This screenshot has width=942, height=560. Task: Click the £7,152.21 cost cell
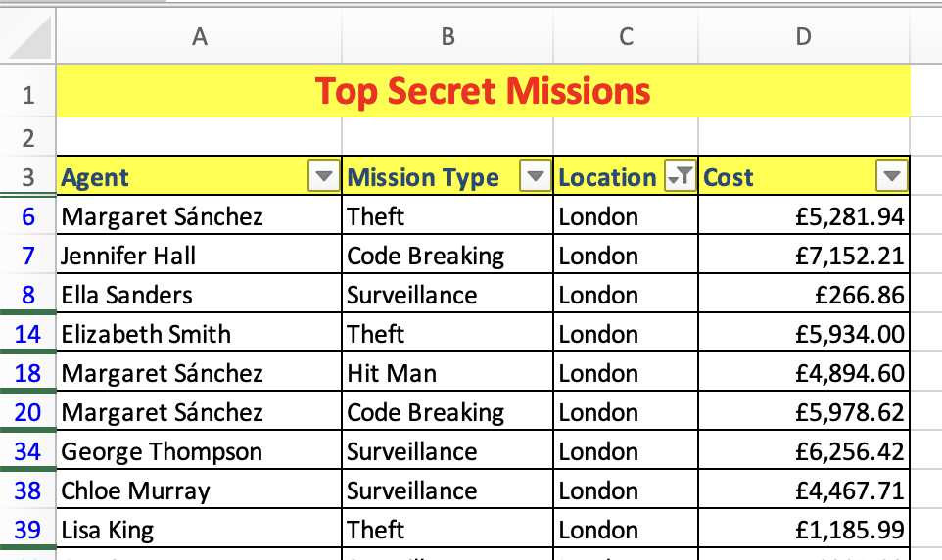point(803,256)
